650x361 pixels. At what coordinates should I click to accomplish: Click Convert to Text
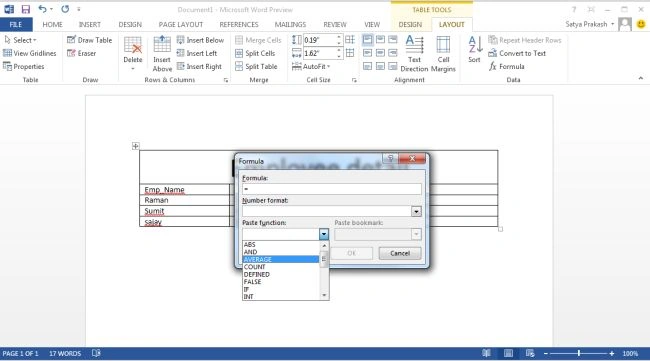(x=517, y=53)
